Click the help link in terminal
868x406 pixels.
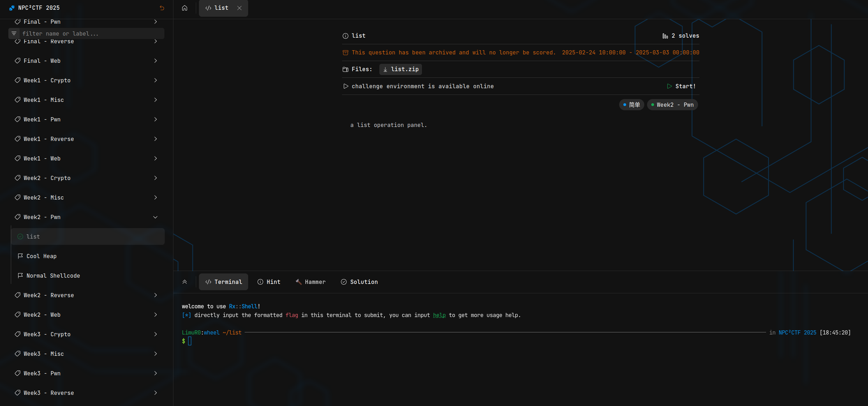(439, 315)
